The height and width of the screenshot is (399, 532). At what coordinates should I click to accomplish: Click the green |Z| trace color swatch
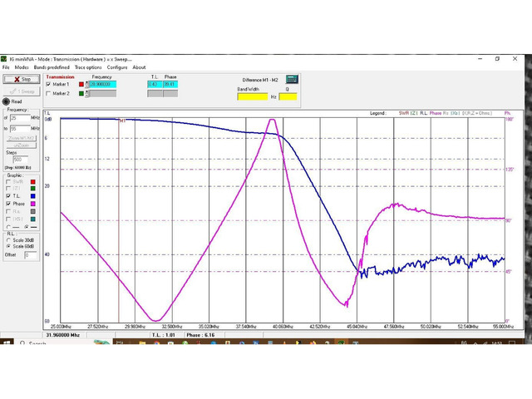(33, 189)
